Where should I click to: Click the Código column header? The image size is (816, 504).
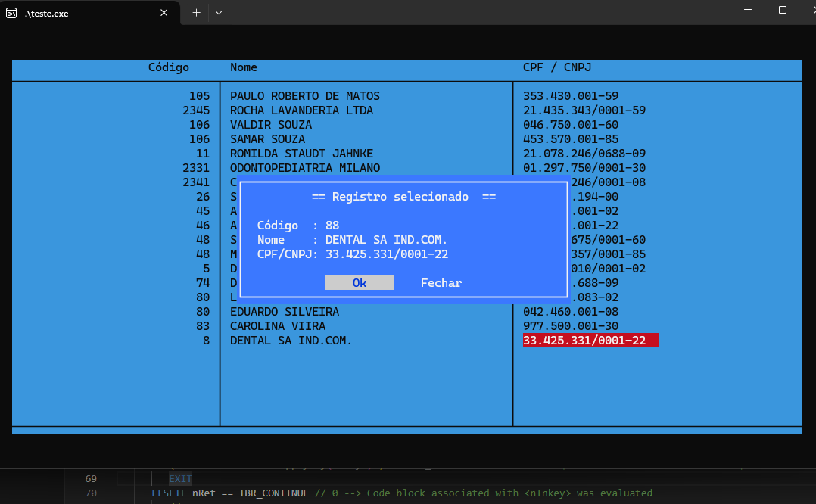pyautogui.click(x=168, y=67)
